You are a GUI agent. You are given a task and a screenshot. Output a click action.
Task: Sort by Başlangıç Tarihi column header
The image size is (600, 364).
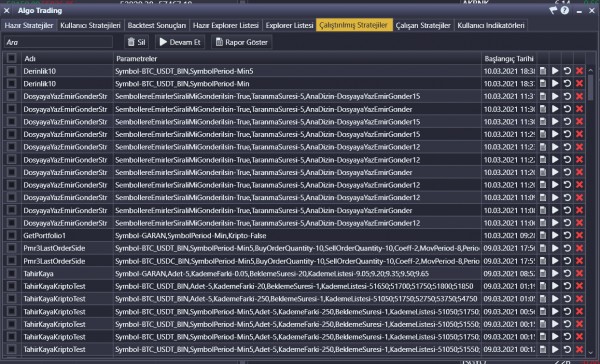coord(509,59)
